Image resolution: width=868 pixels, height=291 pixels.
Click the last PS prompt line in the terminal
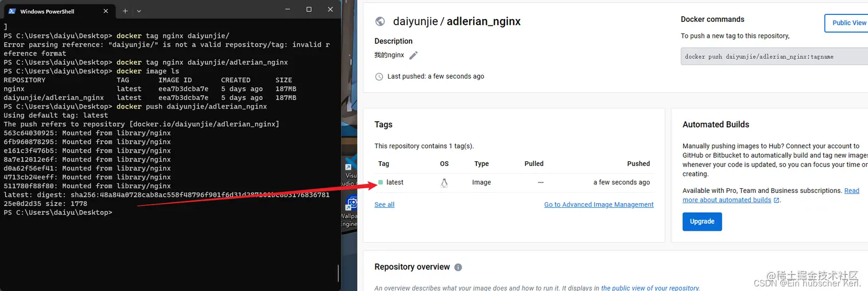[57, 212]
